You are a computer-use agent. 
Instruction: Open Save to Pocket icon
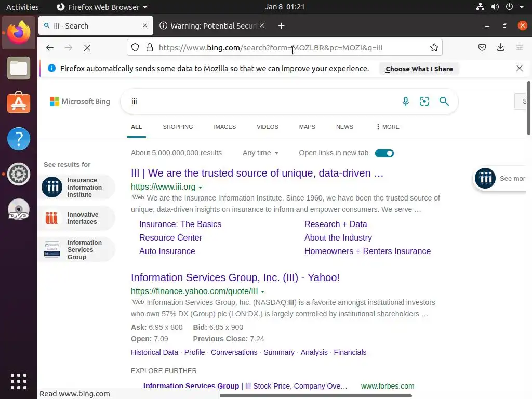coord(482,47)
